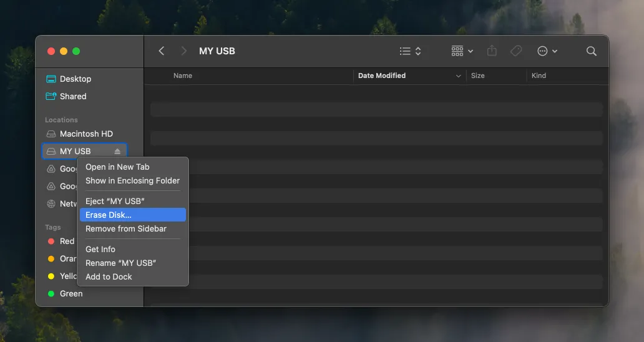Viewport: 644px width, 342px height.
Task: Click the Macintosh HD drive icon
Action: 51,134
